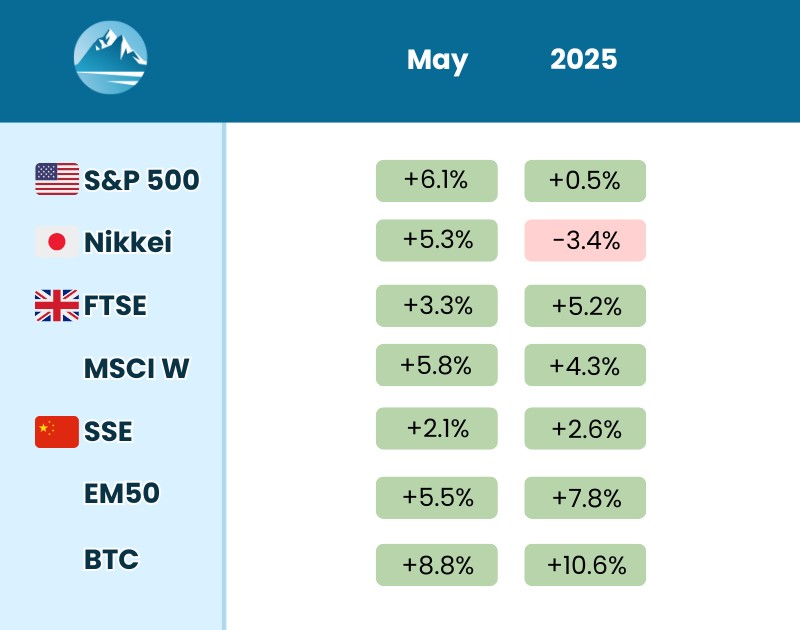Click the BTC 2025 +10.6% cell
The image size is (800, 630).
point(585,565)
